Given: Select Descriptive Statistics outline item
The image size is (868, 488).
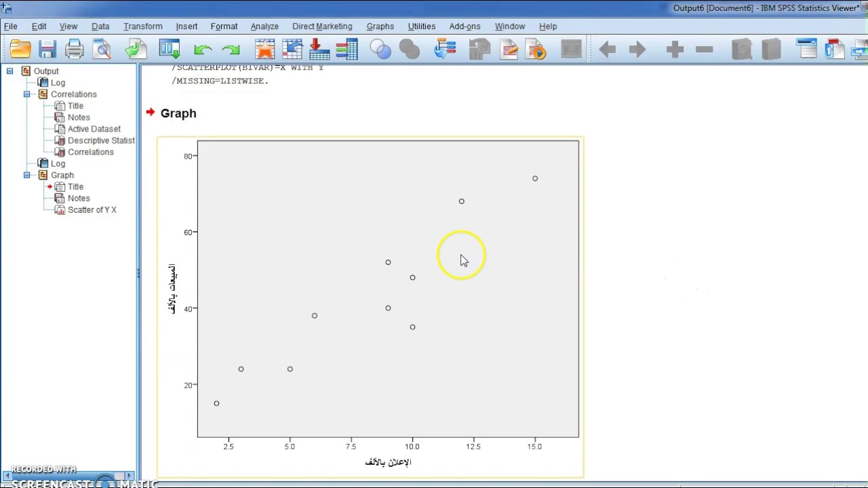Looking at the screenshot, I should point(101,140).
